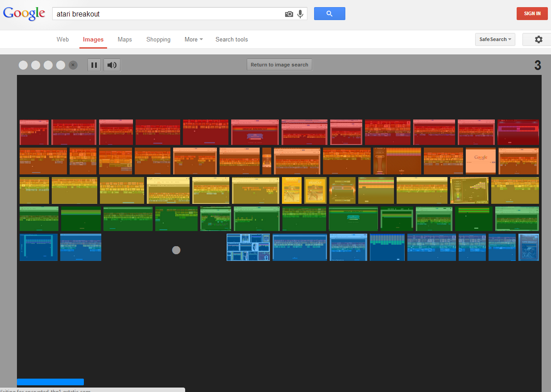Select the orange brick showing the Google logo
551x392 pixels.
pos(481,161)
